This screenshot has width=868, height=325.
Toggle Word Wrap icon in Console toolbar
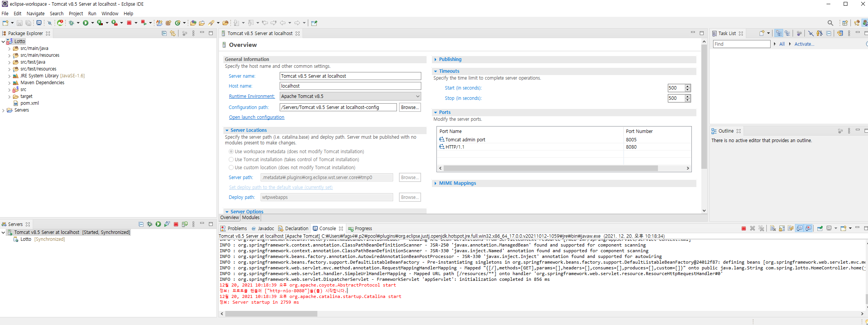(790, 228)
